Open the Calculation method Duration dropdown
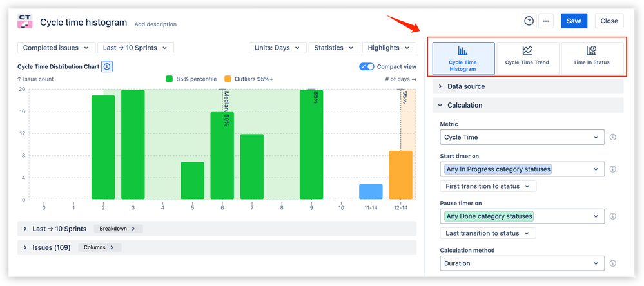The width and height of the screenshot is (644, 286). tap(522, 263)
